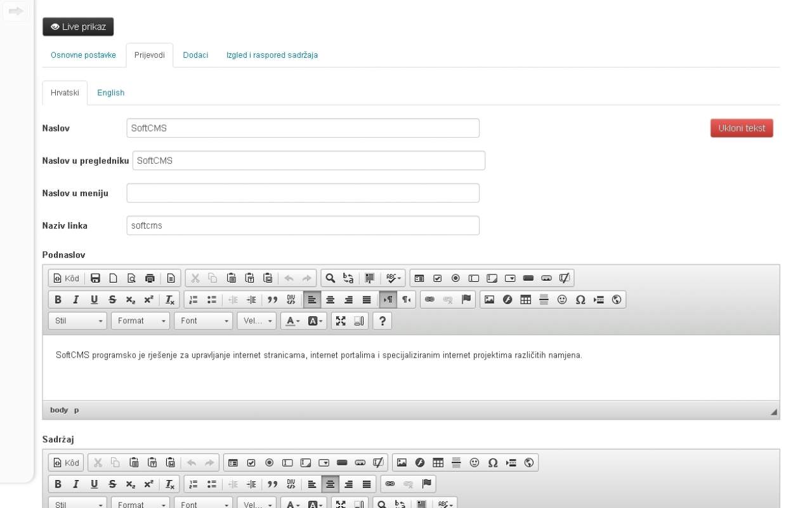Viewport: 812px width, 508px height.
Task: Toggle Subscript in Podnaslov editor
Action: click(130, 300)
